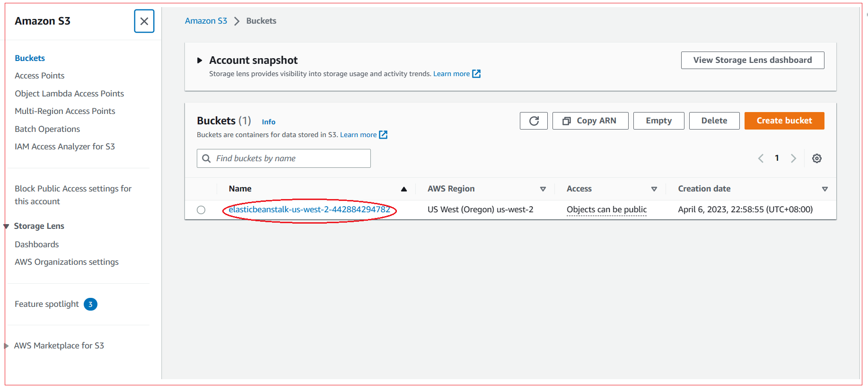Click page number 1 in pagination

[777, 158]
